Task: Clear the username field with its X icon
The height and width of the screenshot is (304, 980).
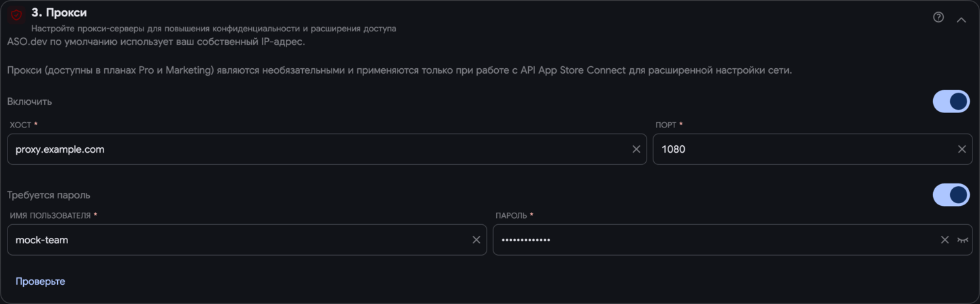Action: pos(476,240)
